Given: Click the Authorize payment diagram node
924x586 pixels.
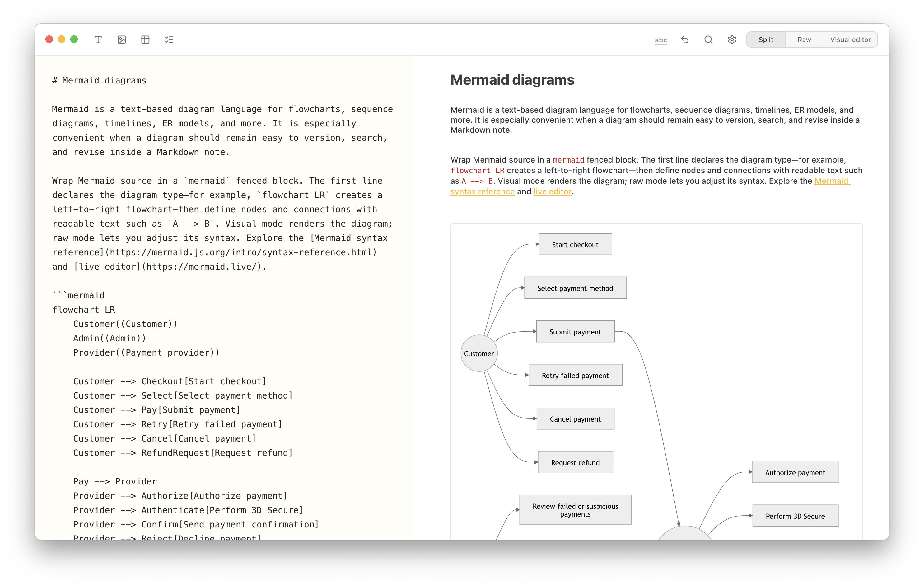Looking at the screenshot, I should [x=795, y=472].
